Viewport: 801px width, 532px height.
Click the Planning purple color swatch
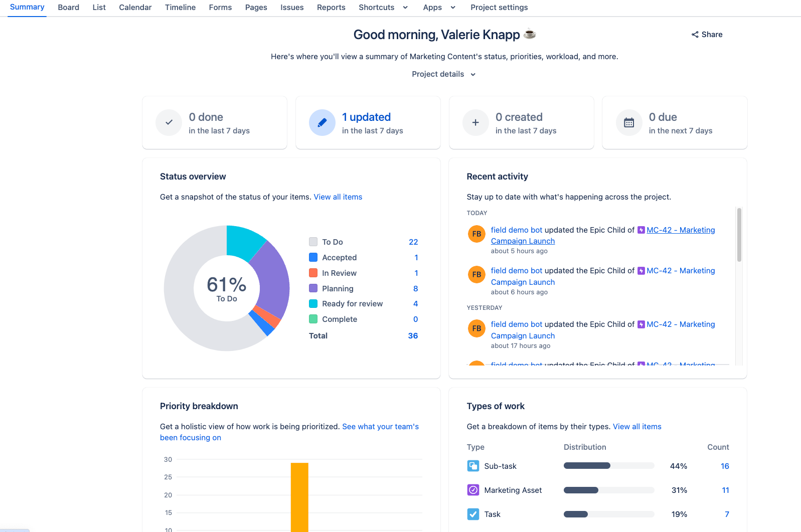click(313, 288)
